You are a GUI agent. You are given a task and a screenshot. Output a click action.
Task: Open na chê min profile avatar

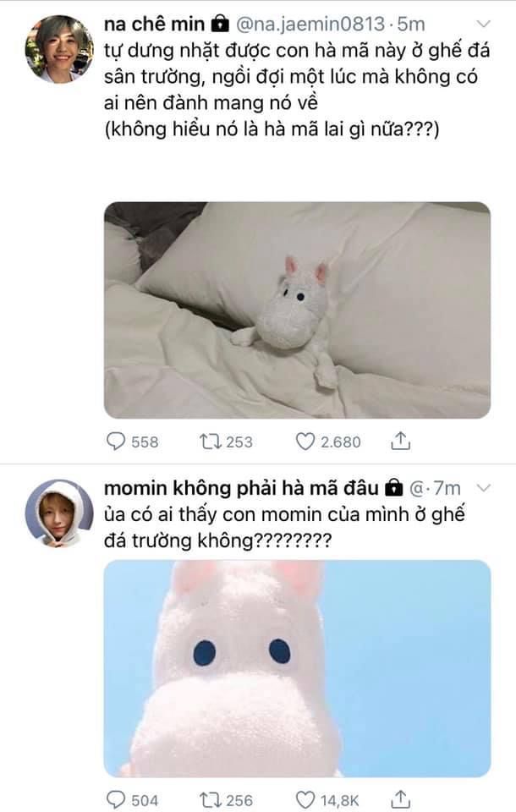click(58, 49)
